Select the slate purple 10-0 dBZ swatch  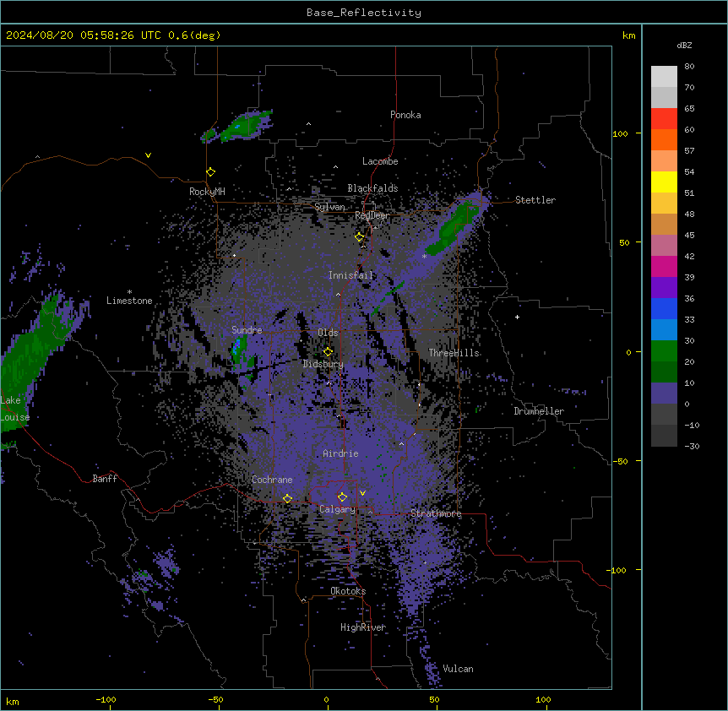pyautogui.click(x=664, y=393)
